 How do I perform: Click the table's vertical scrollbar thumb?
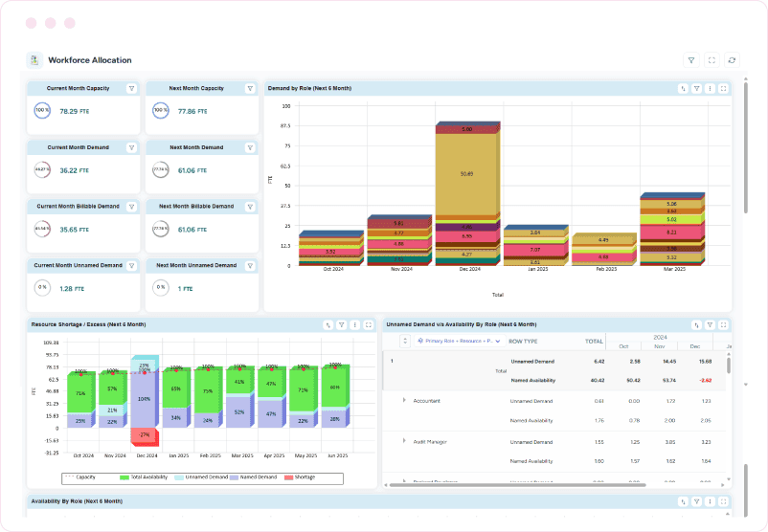click(729, 366)
